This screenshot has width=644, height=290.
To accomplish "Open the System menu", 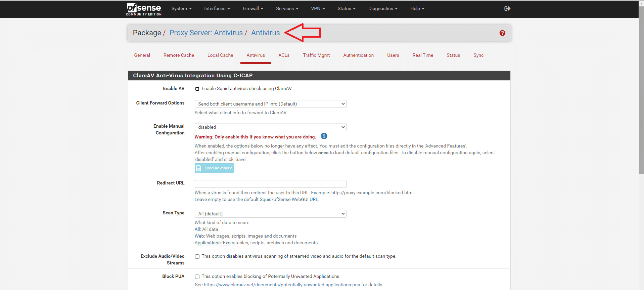I will click(x=181, y=8).
